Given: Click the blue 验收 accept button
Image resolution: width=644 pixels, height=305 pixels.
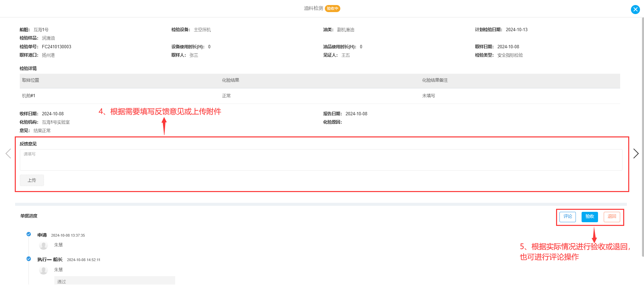Looking at the screenshot, I should 590,217.
